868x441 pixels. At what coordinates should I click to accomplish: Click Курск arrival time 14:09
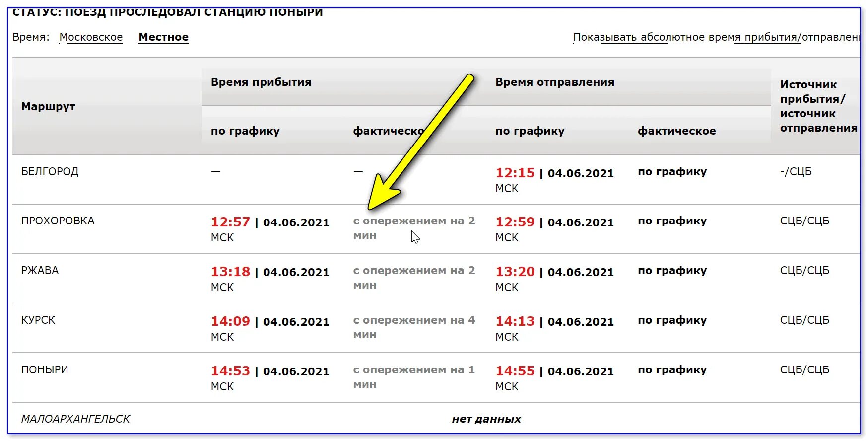coord(230,321)
